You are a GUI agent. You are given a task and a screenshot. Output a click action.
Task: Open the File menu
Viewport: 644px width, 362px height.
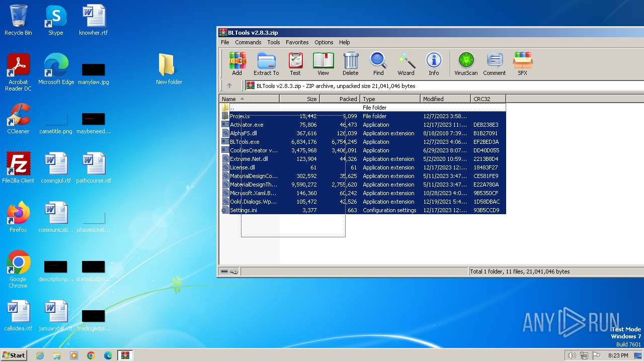tap(225, 42)
